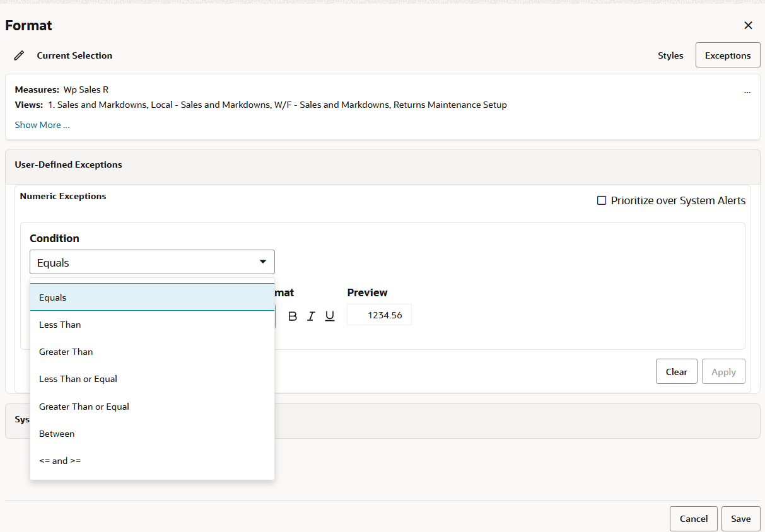Click the ellipsis to view full measure details
765x532 pixels.
click(x=747, y=91)
